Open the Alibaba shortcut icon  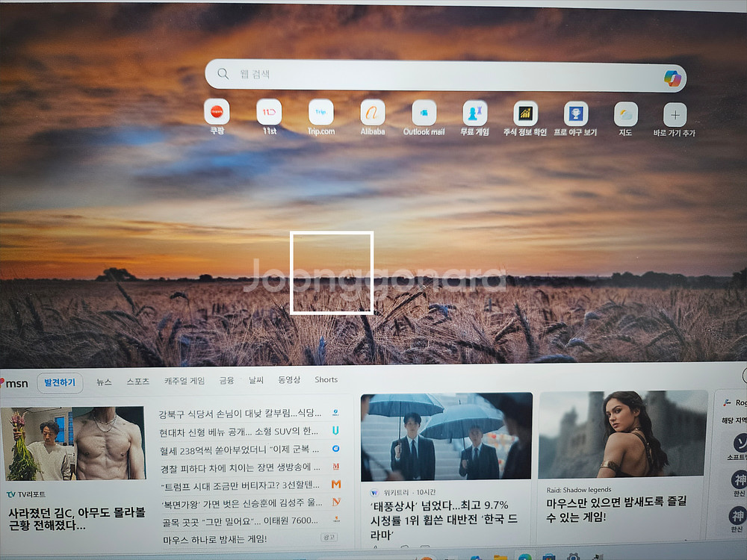click(373, 112)
